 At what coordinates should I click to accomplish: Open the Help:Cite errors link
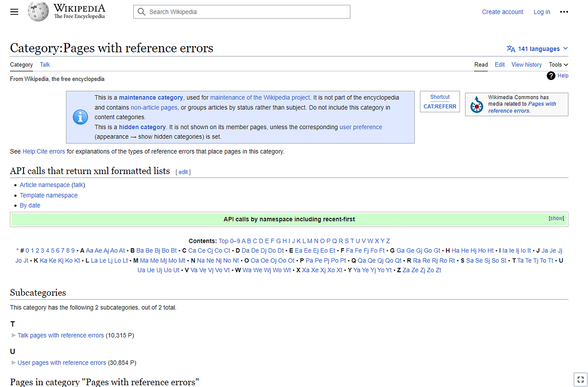click(x=43, y=151)
